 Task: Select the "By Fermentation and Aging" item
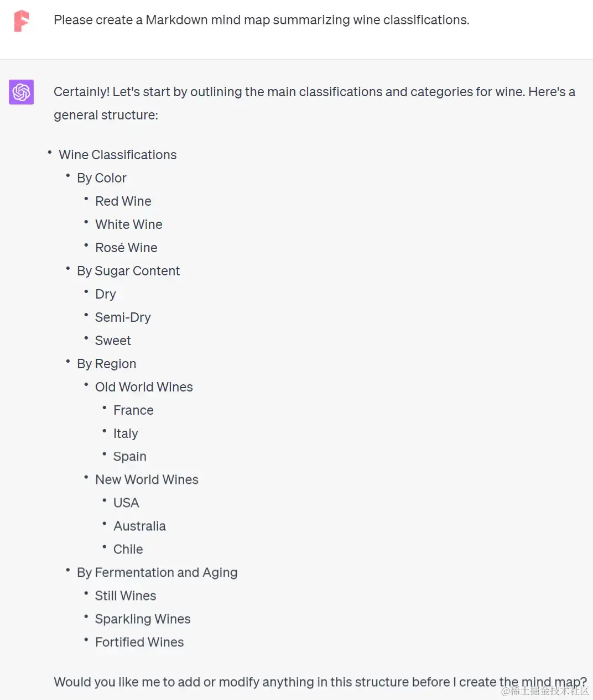tap(157, 572)
